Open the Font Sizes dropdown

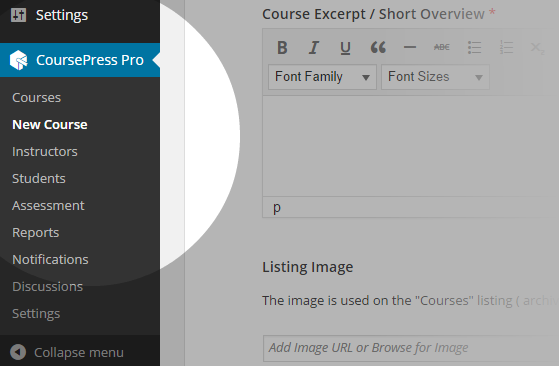(435, 77)
